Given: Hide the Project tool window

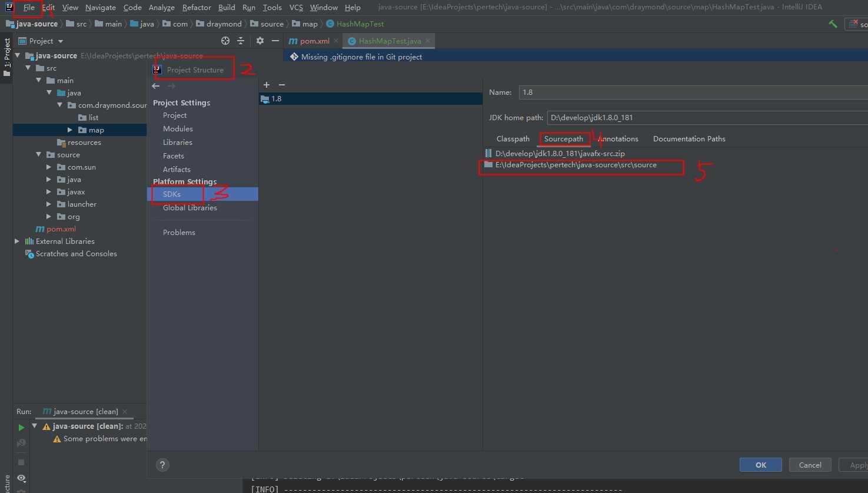Looking at the screenshot, I should 275,41.
